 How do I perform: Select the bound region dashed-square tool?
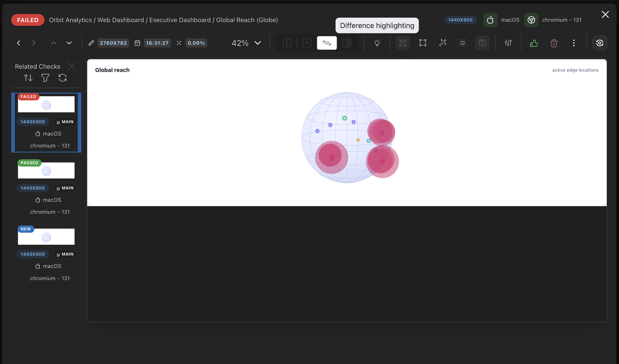coord(463,43)
